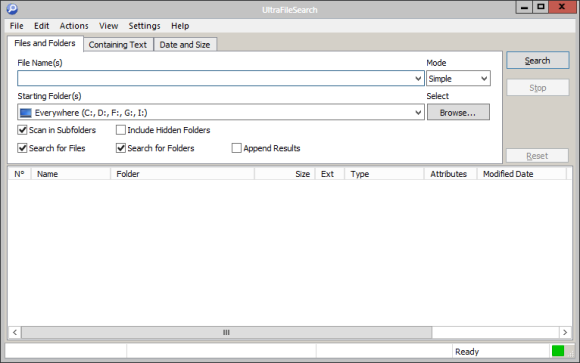580x363 pixels.
Task: Click the computer icon in Starting Folder box
Action: 26,112
